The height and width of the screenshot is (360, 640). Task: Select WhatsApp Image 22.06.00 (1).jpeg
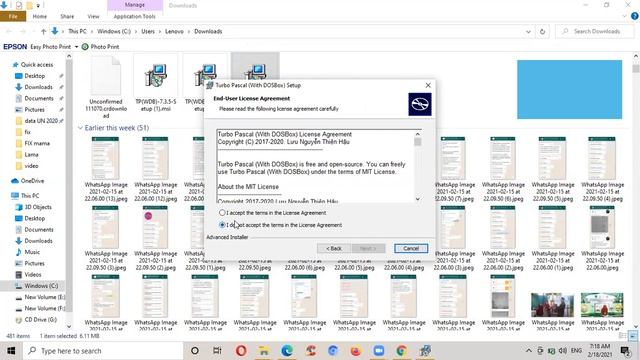tap(553, 238)
